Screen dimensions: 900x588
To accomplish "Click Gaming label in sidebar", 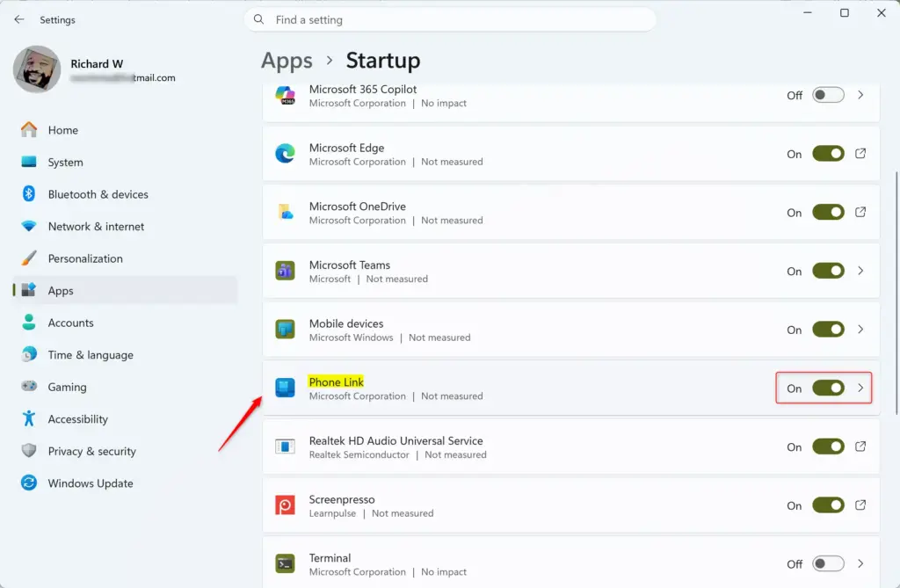I will tap(67, 387).
